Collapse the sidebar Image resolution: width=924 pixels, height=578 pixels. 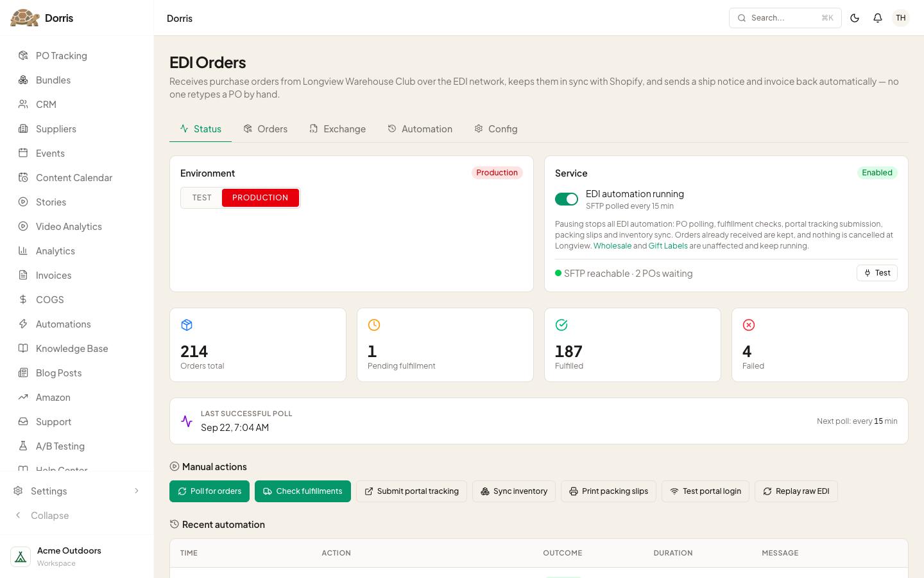click(x=77, y=516)
